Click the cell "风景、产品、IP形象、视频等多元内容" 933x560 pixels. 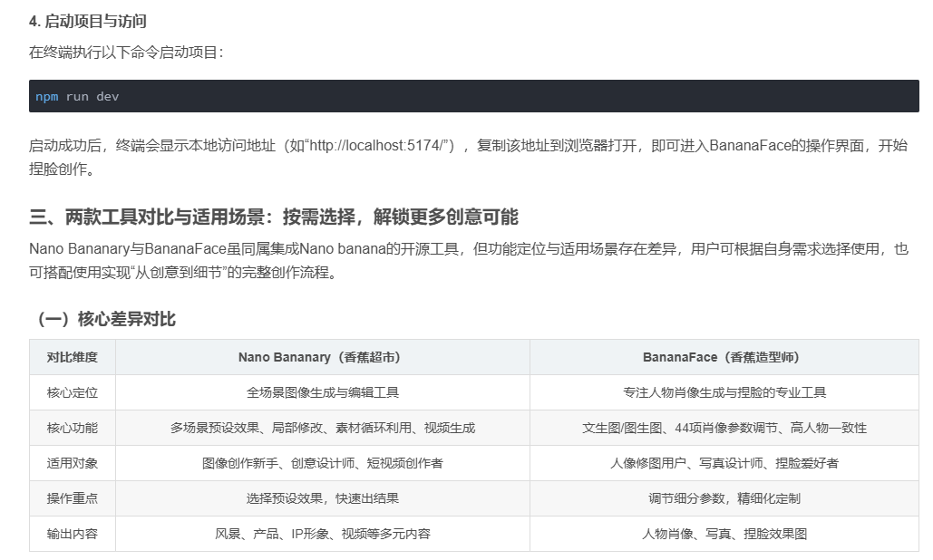click(x=323, y=534)
